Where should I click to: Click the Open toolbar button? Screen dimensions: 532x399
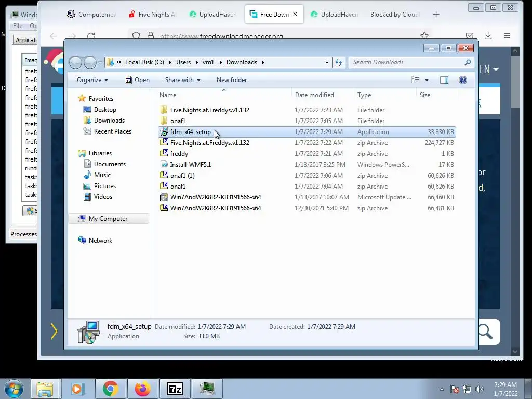tap(137, 80)
